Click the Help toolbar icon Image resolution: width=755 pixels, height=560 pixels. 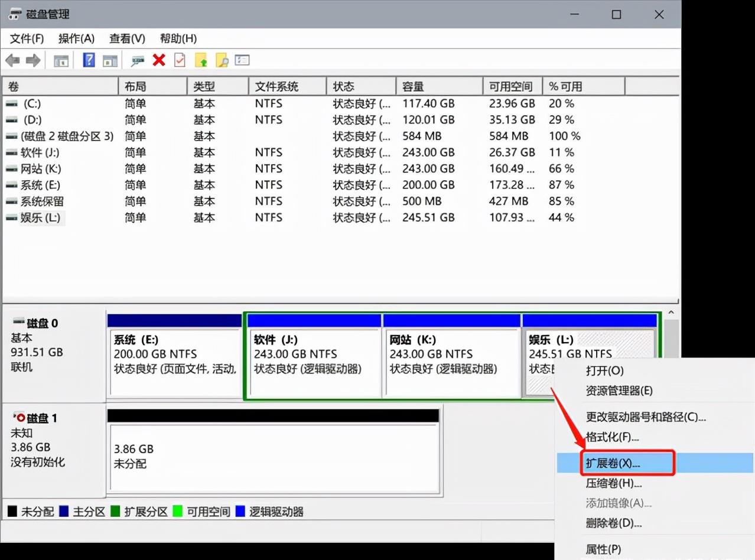coord(88,60)
